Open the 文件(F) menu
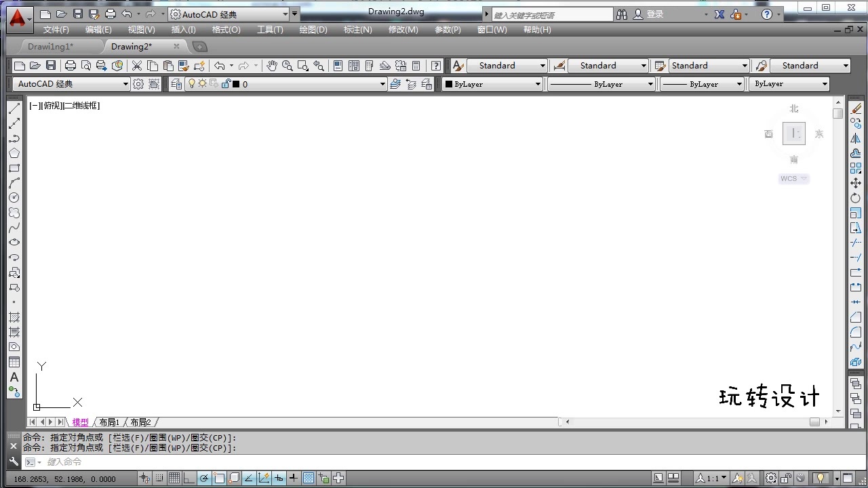The width and height of the screenshot is (868, 488). coord(56,30)
